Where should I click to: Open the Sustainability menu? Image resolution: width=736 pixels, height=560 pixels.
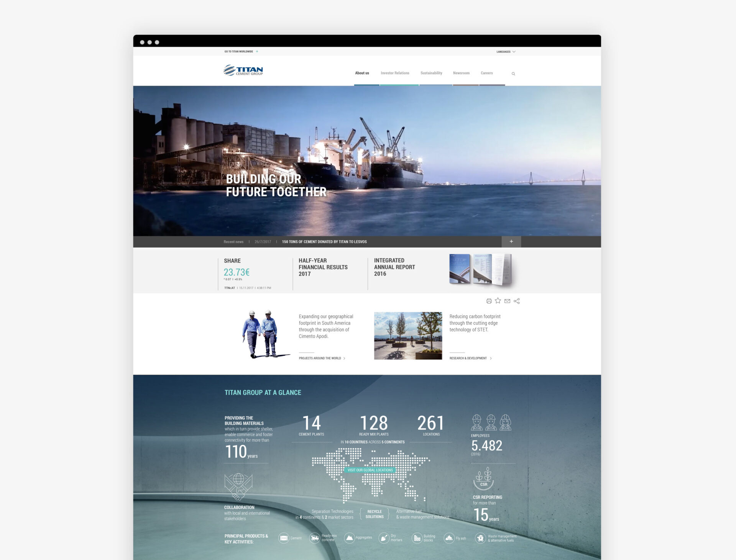[431, 73]
